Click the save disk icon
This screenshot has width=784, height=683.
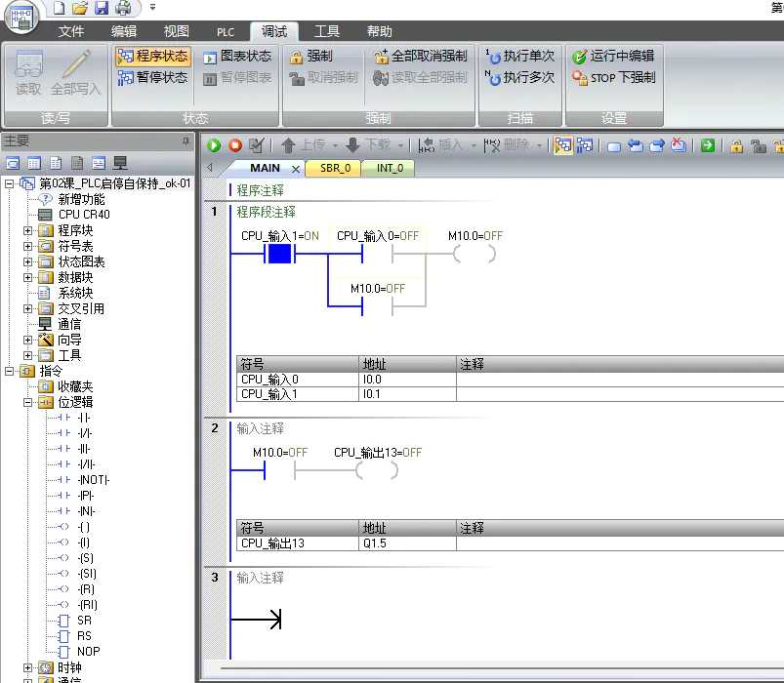point(102,8)
